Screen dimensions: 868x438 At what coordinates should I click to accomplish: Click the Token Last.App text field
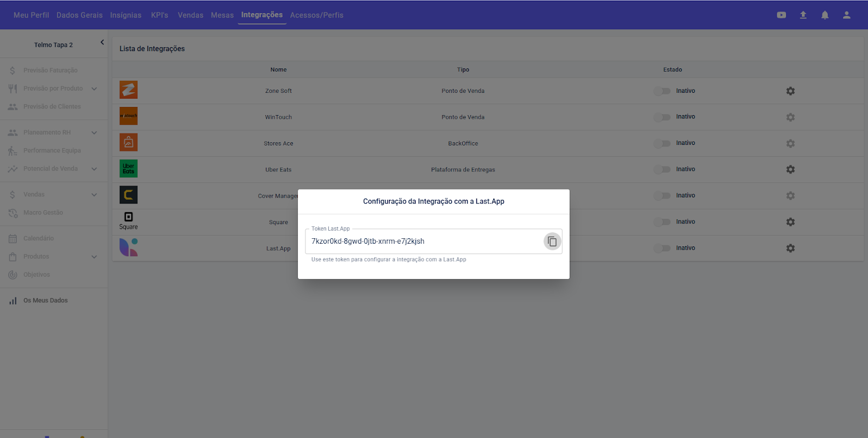[423, 242]
